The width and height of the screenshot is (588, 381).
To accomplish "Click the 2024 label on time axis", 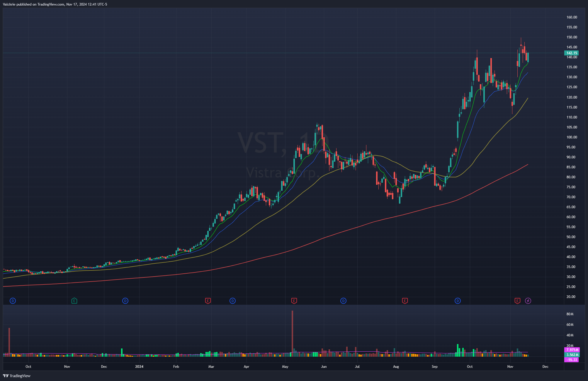I will [139, 367].
